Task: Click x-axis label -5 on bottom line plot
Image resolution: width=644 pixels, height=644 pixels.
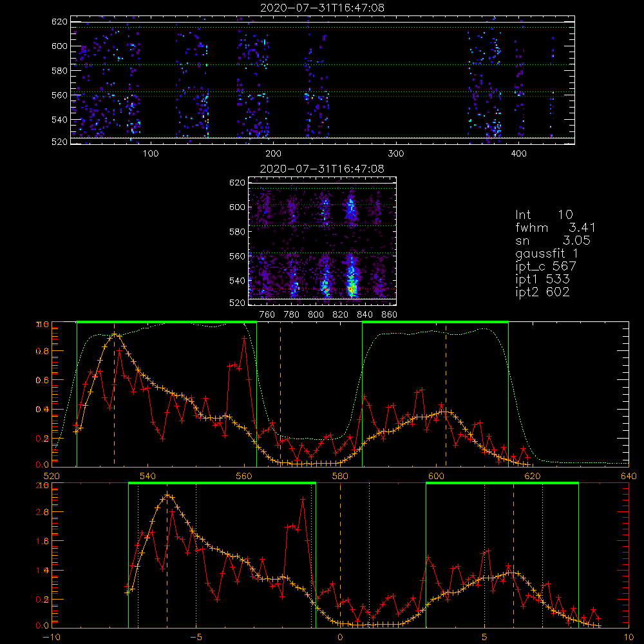Action: [x=196, y=638]
